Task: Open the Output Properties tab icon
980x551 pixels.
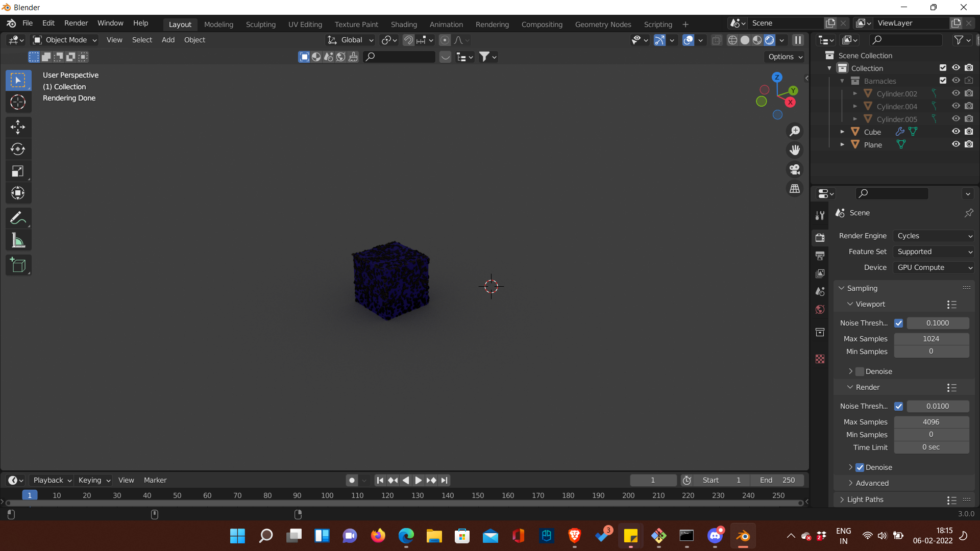Action: pos(820,256)
